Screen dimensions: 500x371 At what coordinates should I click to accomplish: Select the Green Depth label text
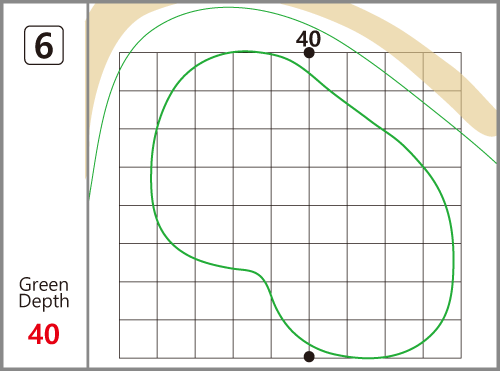click(44, 293)
